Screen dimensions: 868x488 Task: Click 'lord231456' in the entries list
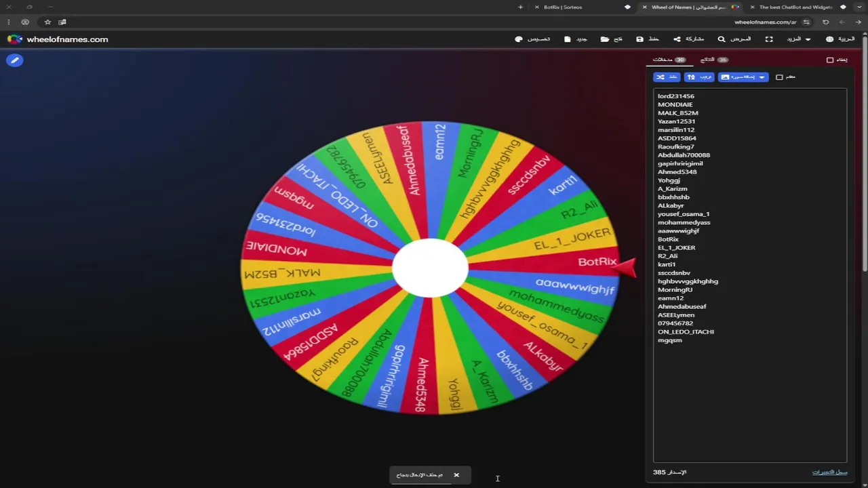point(675,96)
